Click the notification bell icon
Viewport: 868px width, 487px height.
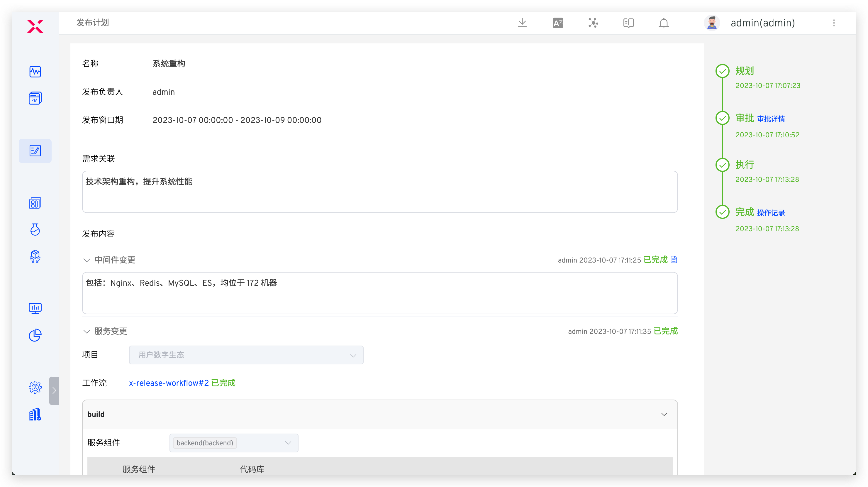(x=664, y=23)
